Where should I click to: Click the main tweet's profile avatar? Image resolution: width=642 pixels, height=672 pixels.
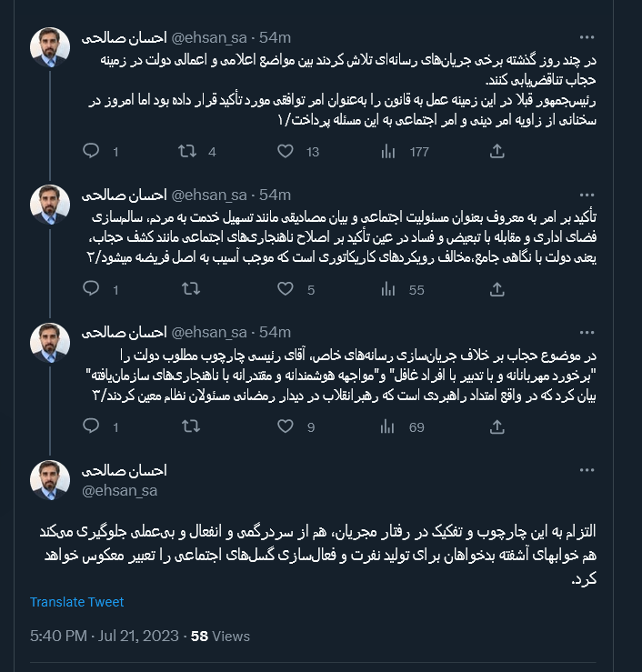pos(50,481)
